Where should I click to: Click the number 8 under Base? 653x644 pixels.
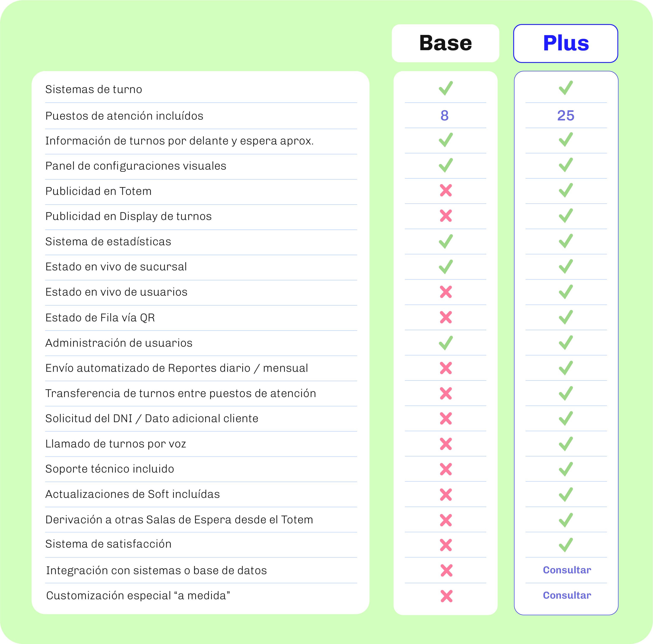(x=444, y=116)
